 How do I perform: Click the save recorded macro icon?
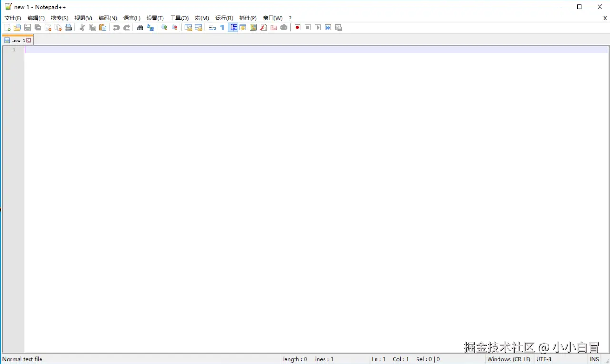[339, 28]
